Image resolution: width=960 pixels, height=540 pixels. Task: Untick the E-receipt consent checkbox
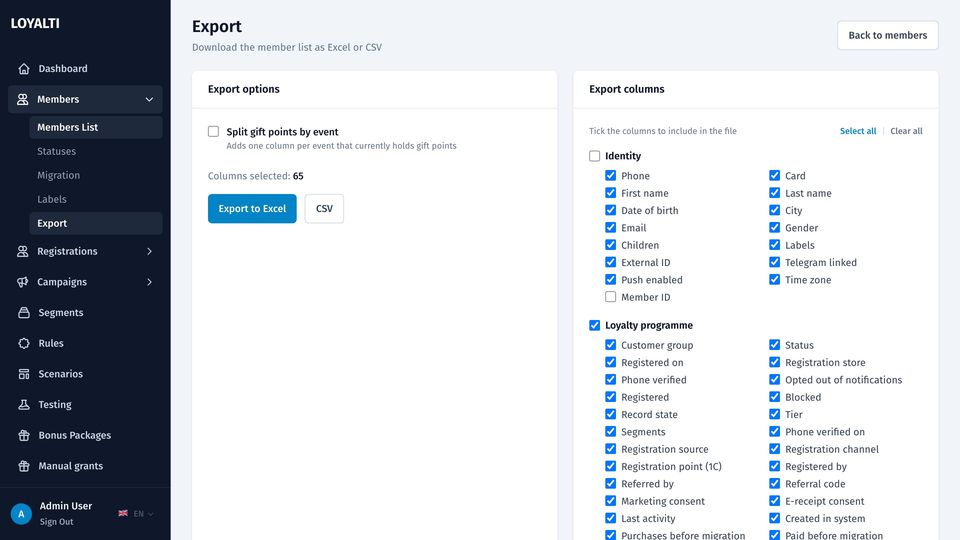point(774,501)
